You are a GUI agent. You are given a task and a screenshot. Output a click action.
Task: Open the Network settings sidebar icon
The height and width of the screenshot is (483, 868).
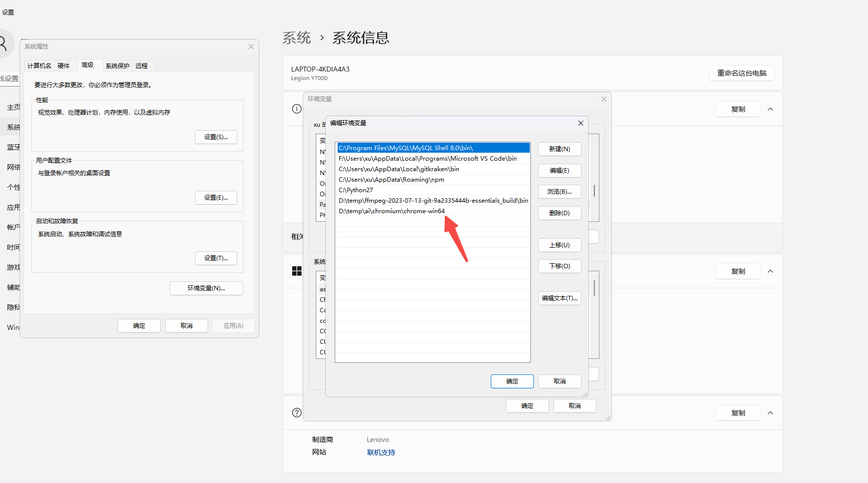click(x=13, y=167)
